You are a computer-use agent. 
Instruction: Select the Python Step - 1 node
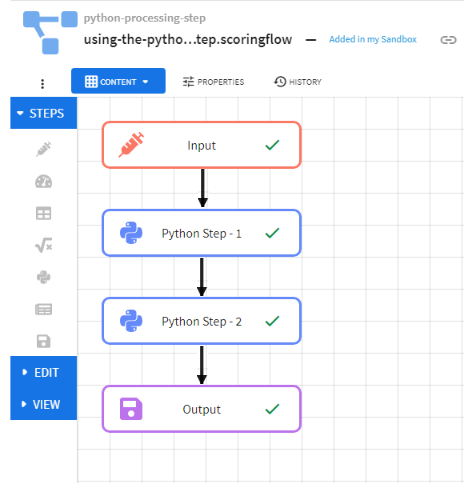tap(202, 233)
